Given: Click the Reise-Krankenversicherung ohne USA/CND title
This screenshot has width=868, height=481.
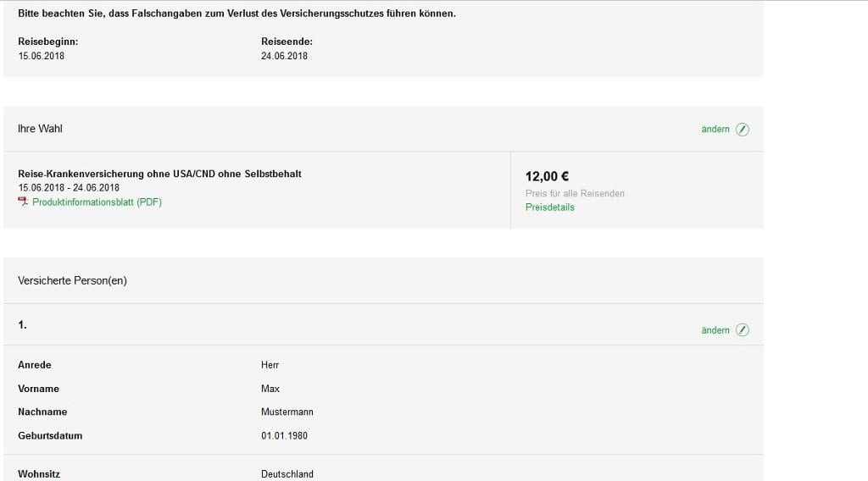Looking at the screenshot, I should (159, 174).
